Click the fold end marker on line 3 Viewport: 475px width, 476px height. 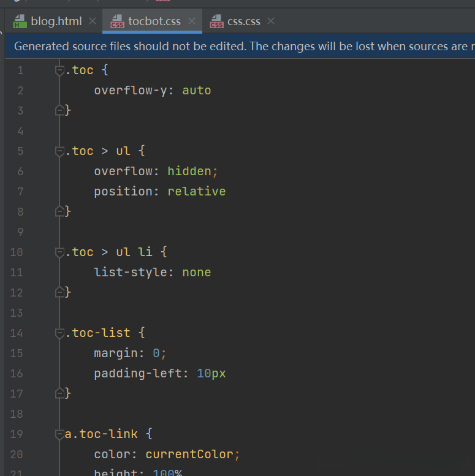59,111
